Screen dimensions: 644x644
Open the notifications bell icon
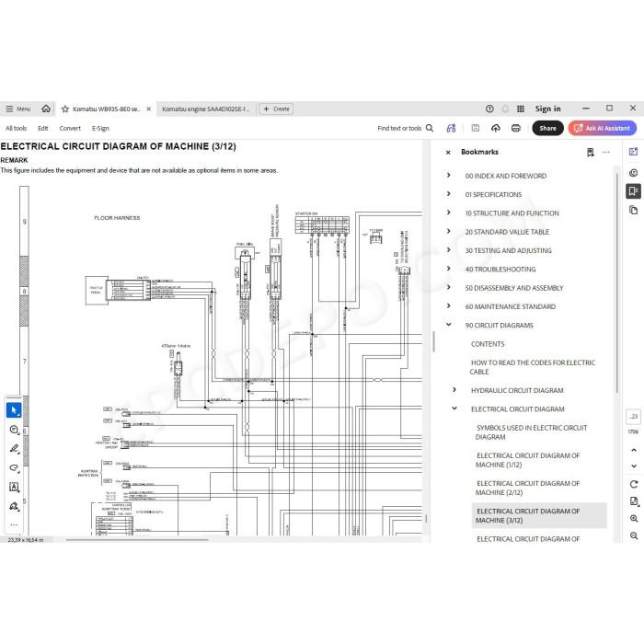tap(505, 109)
